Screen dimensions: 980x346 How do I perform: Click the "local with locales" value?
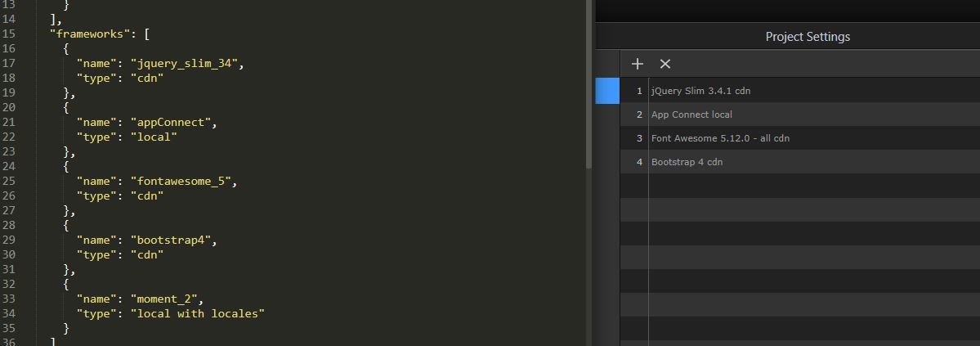(197, 313)
